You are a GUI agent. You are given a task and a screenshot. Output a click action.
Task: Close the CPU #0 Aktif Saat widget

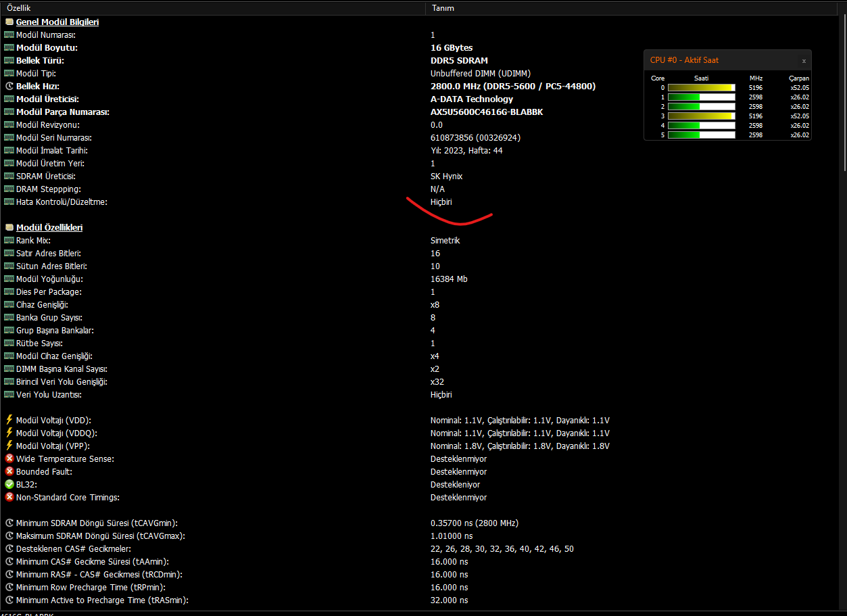pos(804,61)
